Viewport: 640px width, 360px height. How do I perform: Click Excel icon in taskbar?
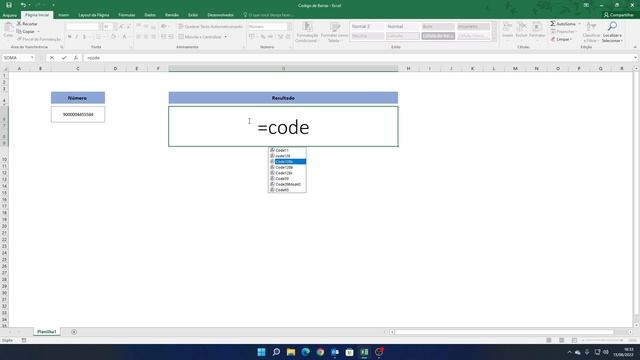pos(364,352)
